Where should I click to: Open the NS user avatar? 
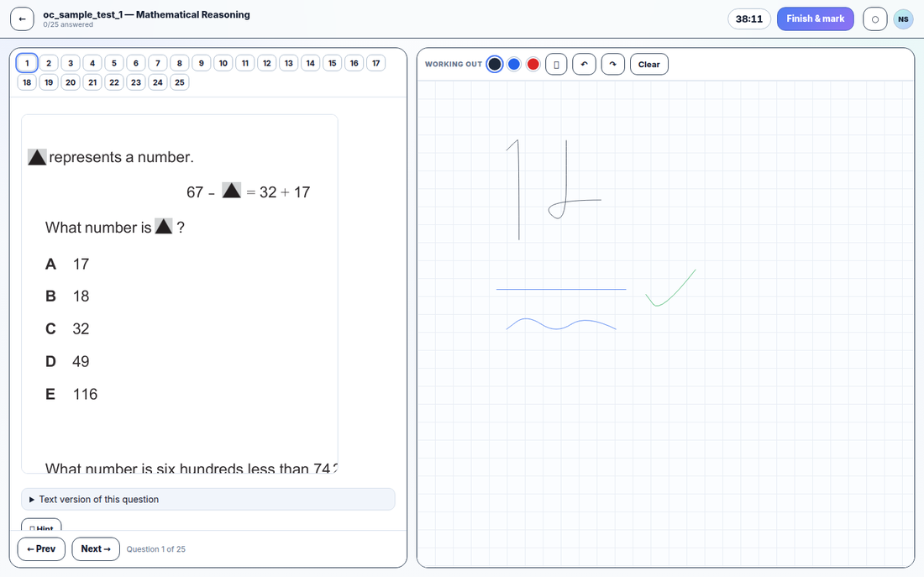[903, 18]
